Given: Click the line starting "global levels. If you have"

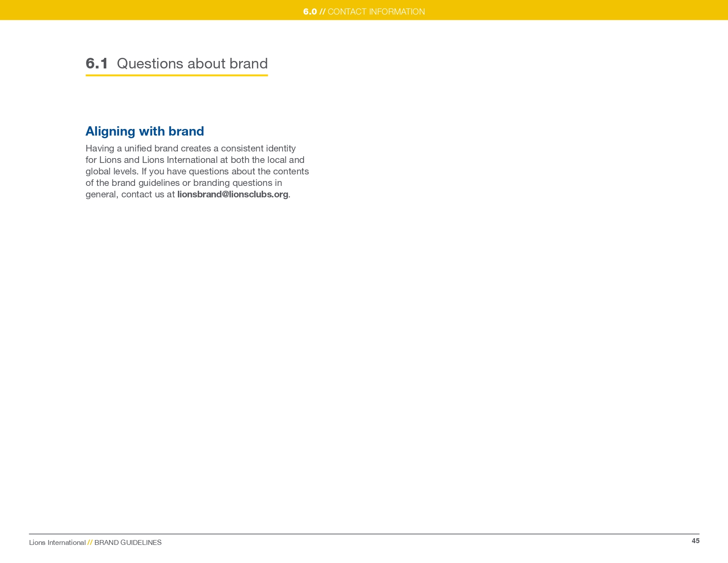Looking at the screenshot, I should 197,171.
